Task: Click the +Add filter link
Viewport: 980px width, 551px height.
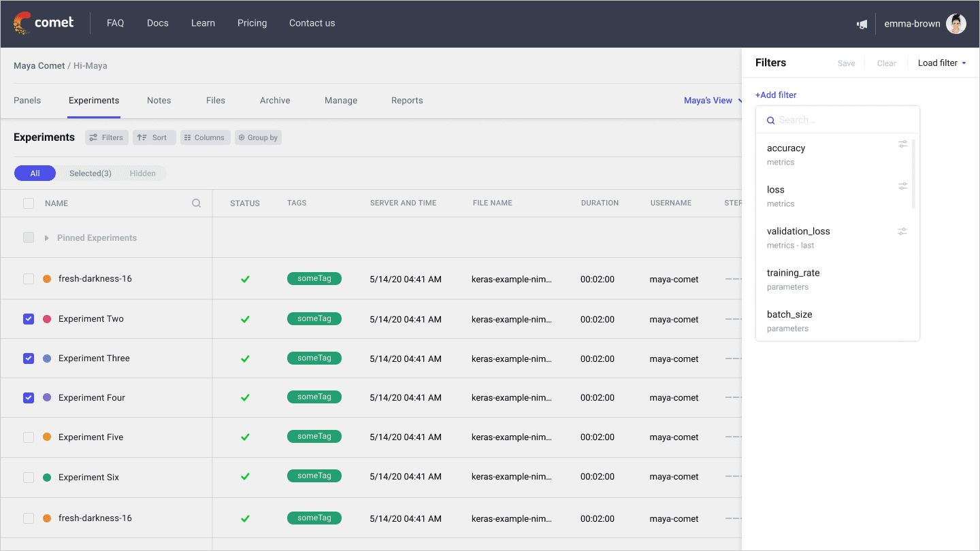Action: [776, 95]
